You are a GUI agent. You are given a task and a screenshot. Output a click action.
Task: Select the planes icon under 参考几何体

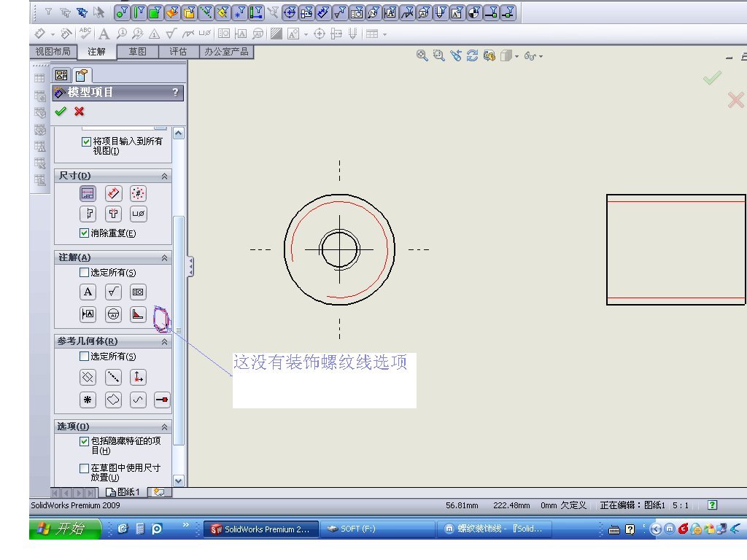coord(88,377)
